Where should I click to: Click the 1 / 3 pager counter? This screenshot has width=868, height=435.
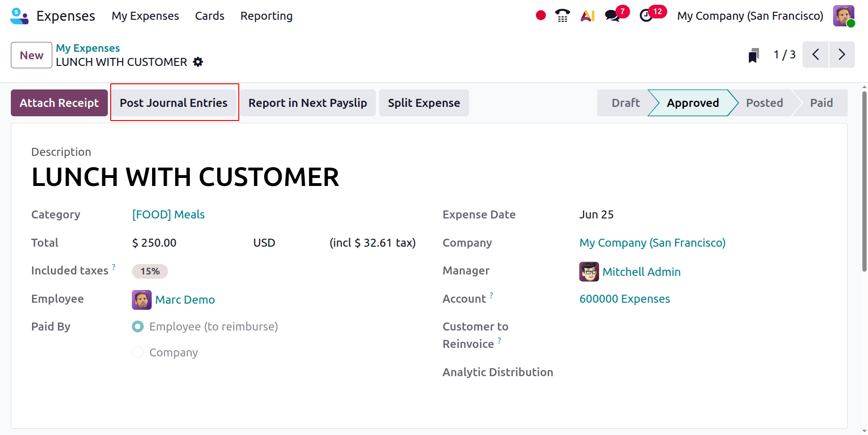click(785, 55)
